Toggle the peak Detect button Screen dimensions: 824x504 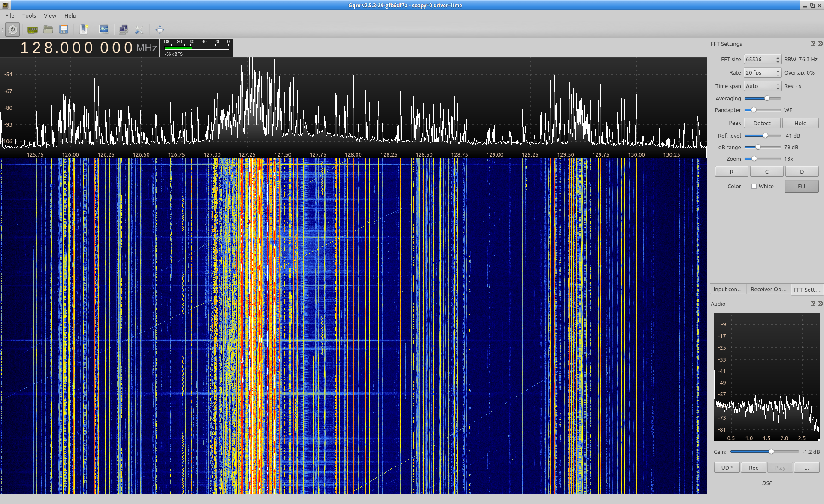[762, 123]
